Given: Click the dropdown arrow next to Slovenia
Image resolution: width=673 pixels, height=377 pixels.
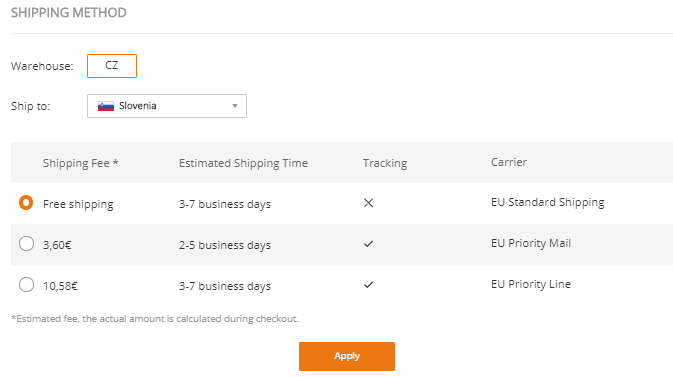Looking at the screenshot, I should pyautogui.click(x=235, y=106).
